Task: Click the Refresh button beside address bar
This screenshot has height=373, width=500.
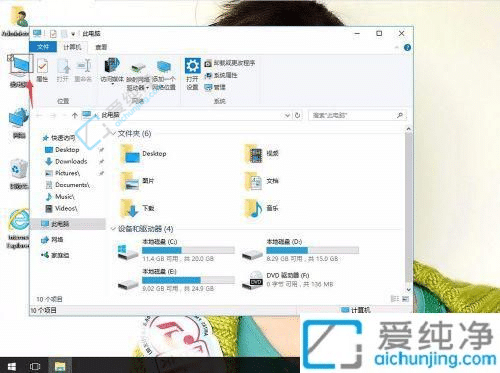Action: pyautogui.click(x=297, y=115)
